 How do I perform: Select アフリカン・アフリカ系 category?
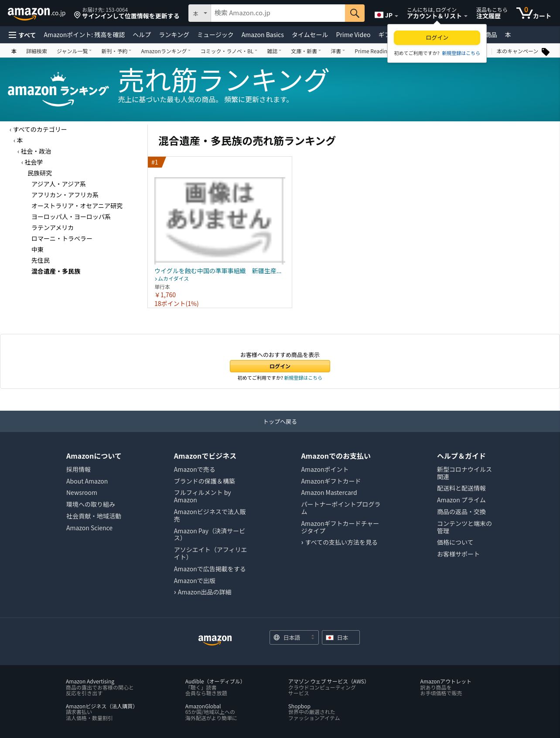click(x=65, y=195)
